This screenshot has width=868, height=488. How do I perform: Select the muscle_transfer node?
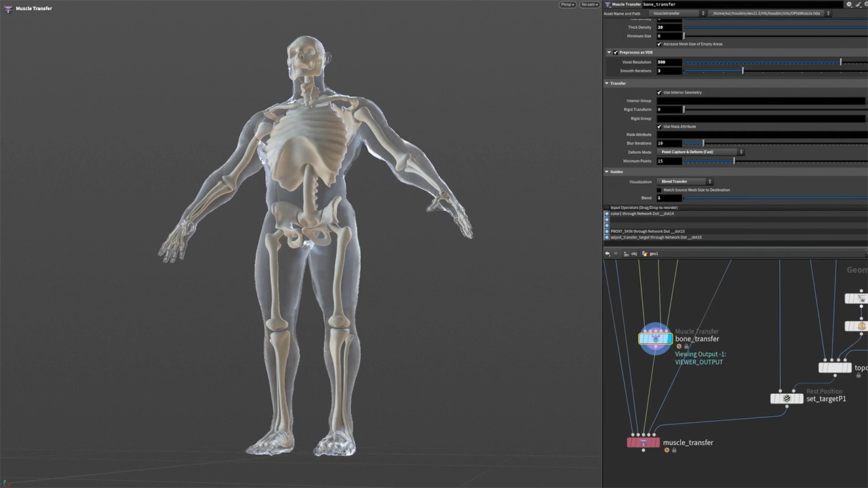tap(643, 443)
